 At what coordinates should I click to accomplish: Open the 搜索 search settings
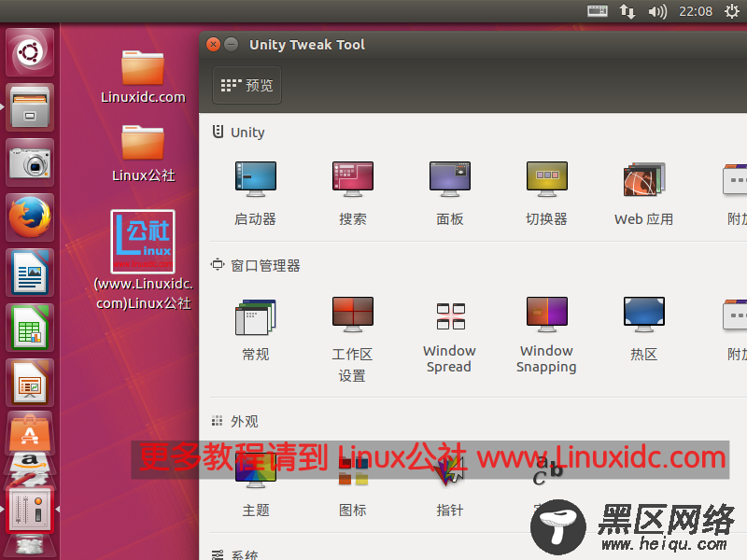tap(353, 193)
